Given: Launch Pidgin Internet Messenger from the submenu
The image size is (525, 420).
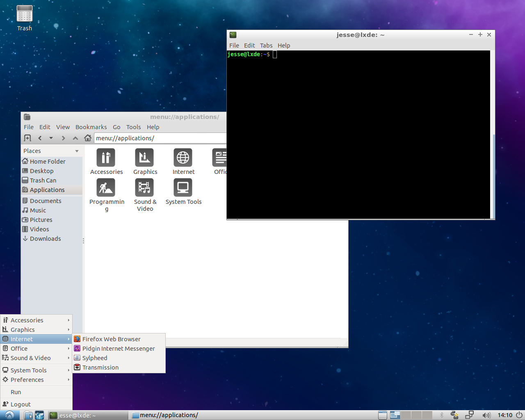Looking at the screenshot, I should (x=119, y=349).
